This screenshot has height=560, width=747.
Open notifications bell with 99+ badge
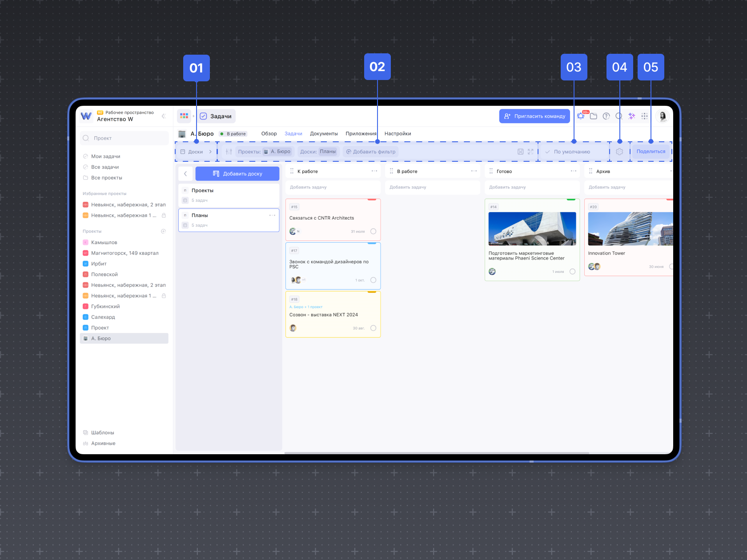(x=581, y=116)
